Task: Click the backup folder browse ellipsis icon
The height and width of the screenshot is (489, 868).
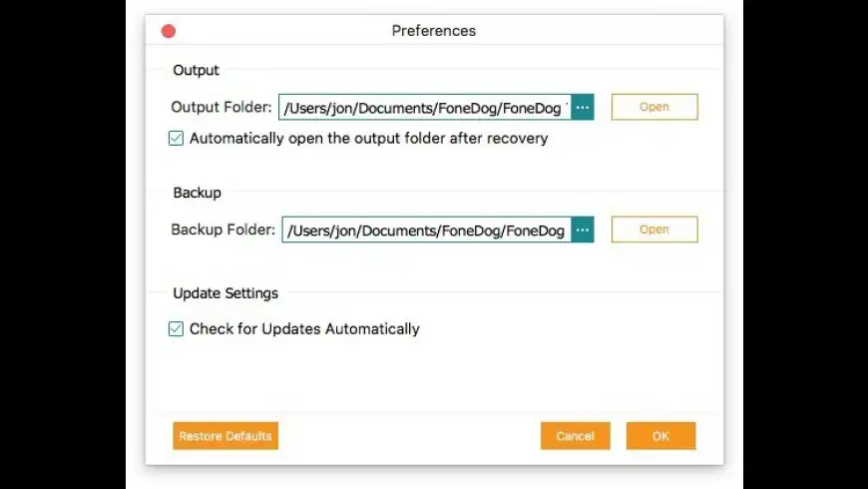Action: pos(583,231)
